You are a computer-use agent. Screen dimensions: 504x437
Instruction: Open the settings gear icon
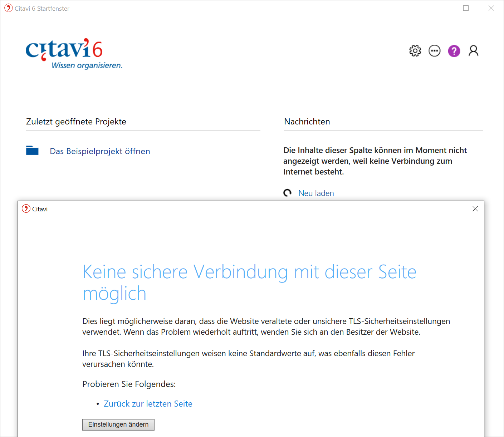coord(415,51)
